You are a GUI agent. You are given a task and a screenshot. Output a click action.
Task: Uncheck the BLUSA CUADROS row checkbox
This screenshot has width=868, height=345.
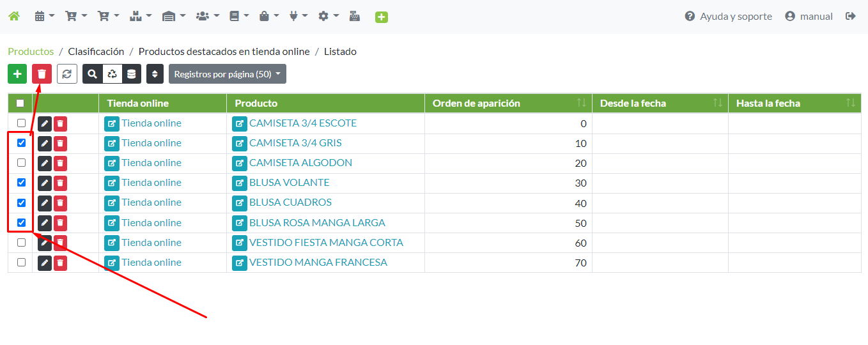pos(21,203)
